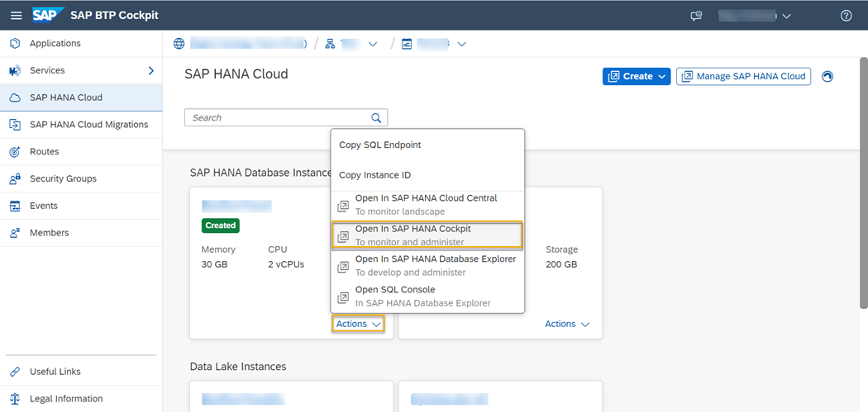The width and height of the screenshot is (868, 413).
Task: Click Manage SAP HANA Cloud button
Action: pyautogui.click(x=743, y=76)
